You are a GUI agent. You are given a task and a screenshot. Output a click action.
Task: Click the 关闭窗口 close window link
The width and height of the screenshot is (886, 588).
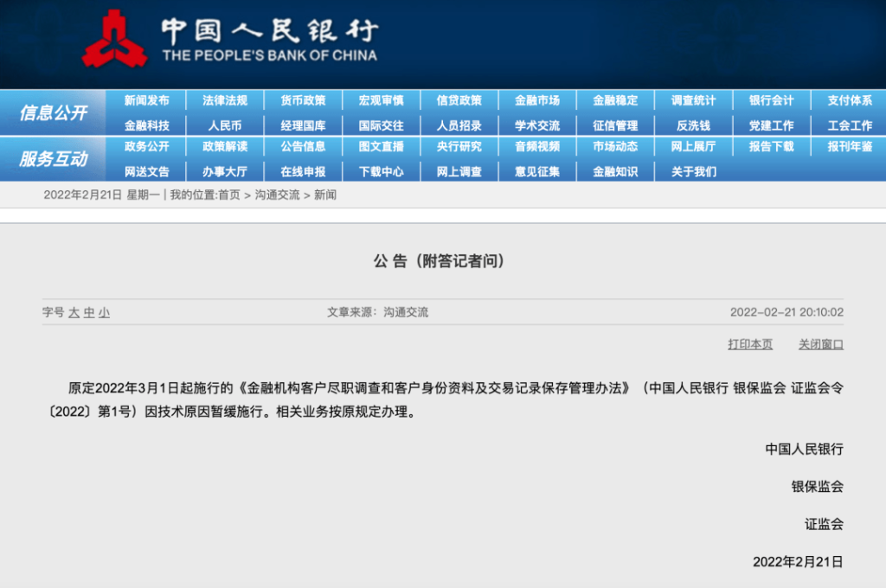coord(820,344)
